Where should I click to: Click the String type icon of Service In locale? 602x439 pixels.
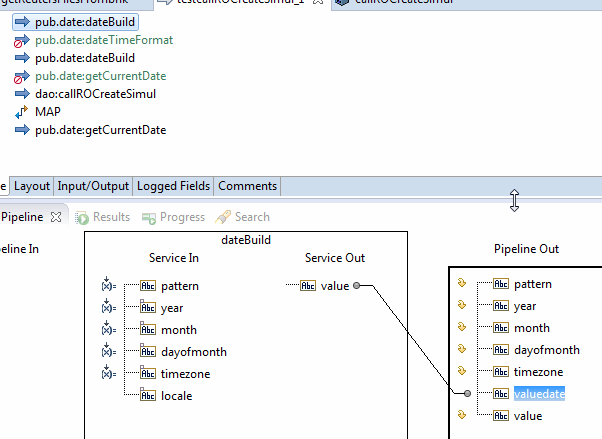148,396
